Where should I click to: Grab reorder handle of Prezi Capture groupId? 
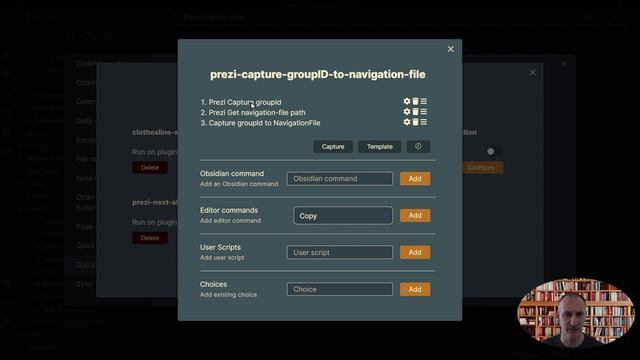pos(424,101)
